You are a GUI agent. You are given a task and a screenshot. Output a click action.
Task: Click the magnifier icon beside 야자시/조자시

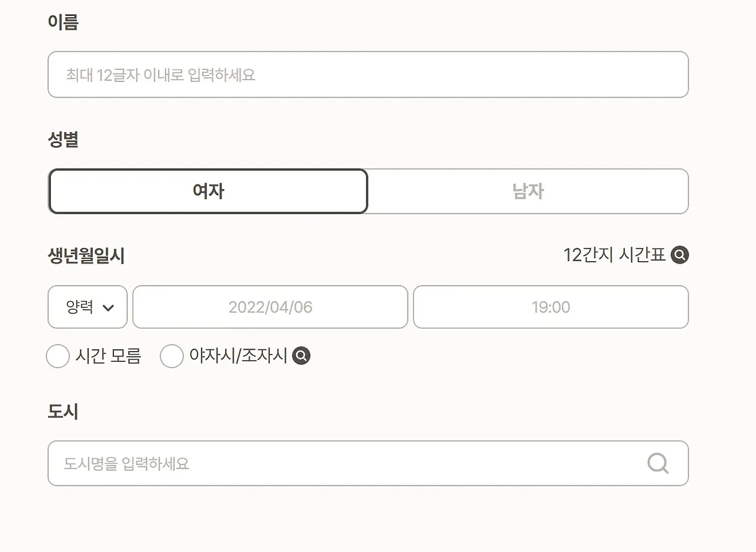[301, 356]
